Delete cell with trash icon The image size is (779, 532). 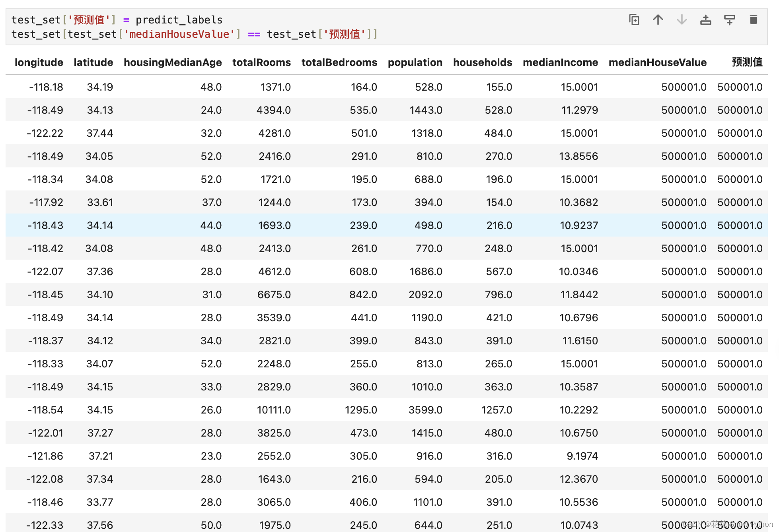(x=753, y=19)
